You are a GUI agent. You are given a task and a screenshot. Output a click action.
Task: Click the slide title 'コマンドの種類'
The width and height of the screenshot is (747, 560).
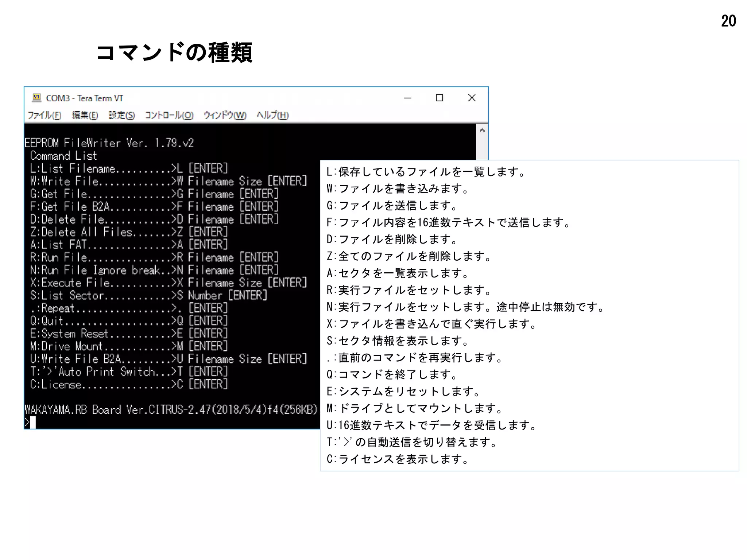tap(174, 52)
